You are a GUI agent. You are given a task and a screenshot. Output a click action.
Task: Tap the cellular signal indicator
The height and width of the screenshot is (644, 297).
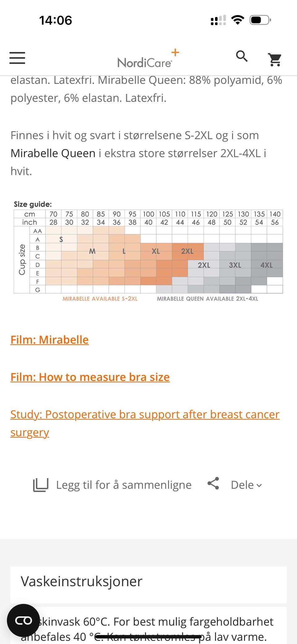pyautogui.click(x=218, y=20)
